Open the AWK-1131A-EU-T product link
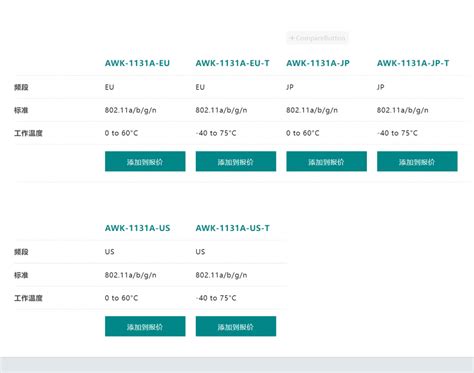 pos(232,63)
